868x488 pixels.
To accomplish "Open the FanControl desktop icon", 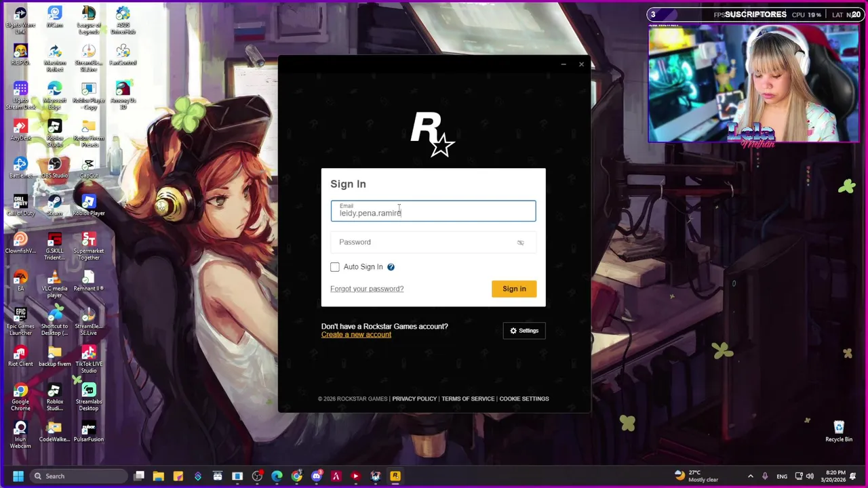I will [123, 55].
